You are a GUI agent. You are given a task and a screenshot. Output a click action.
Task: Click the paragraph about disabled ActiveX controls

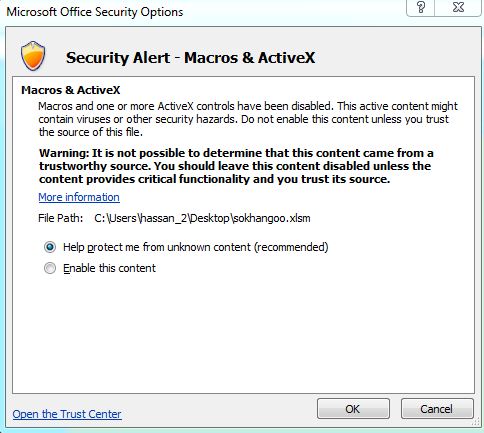[x=248, y=119]
